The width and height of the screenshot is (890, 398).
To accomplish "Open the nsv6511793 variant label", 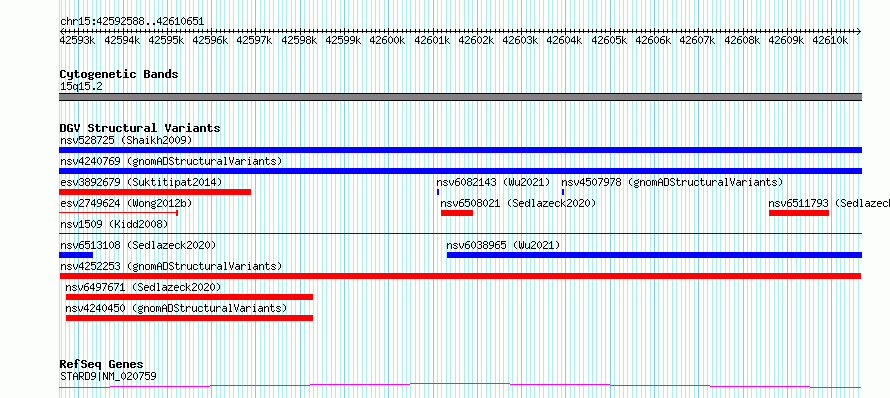I will [829, 203].
